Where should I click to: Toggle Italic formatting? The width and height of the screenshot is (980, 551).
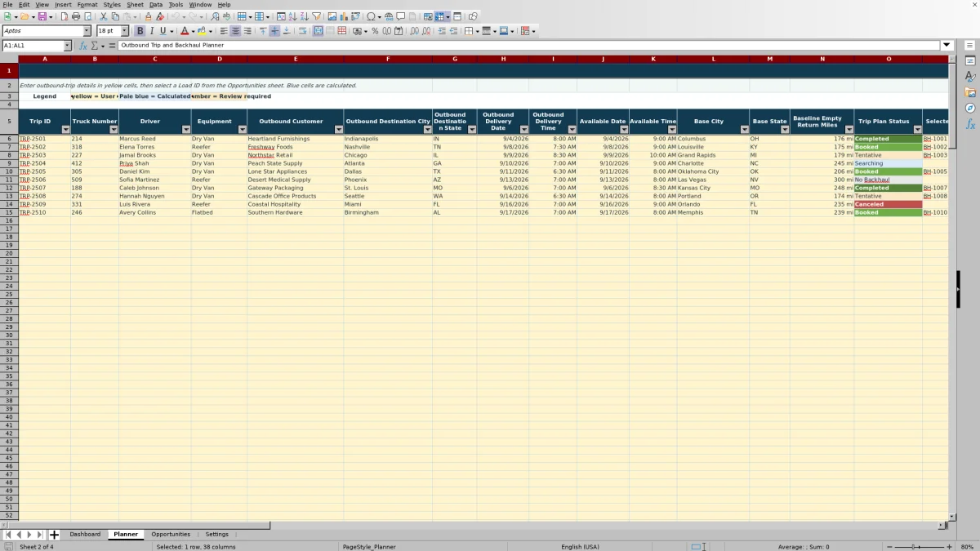pyautogui.click(x=152, y=31)
